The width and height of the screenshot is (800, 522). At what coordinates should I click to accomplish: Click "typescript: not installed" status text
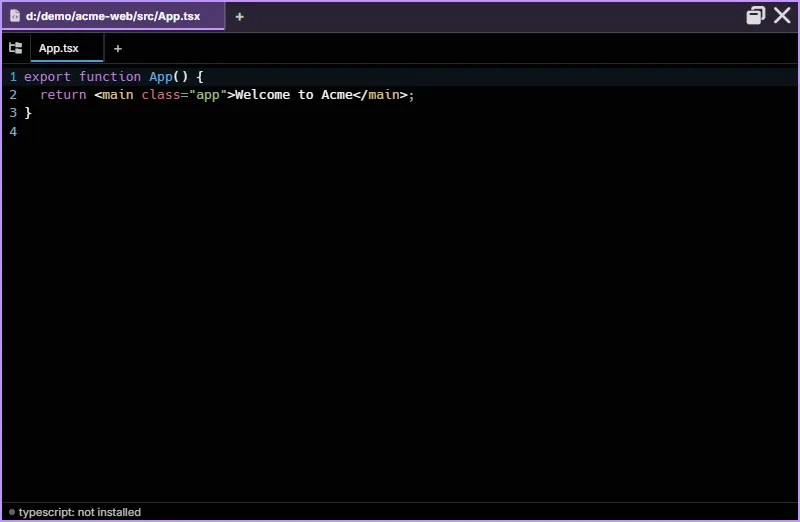(80, 512)
